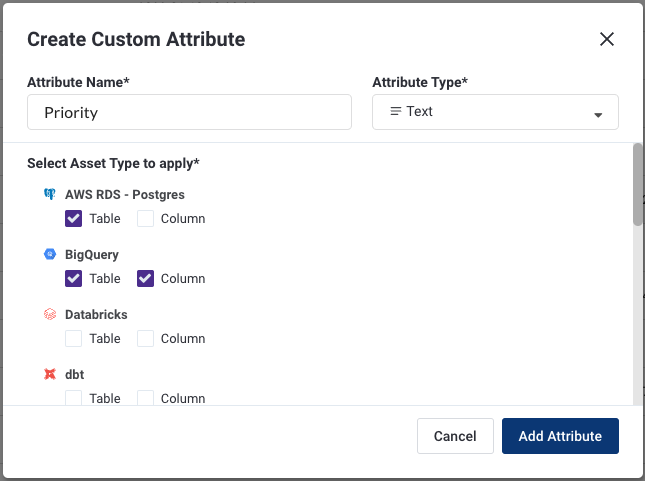645x481 pixels.
Task: Click the Add Attribute button
Action: pos(560,436)
